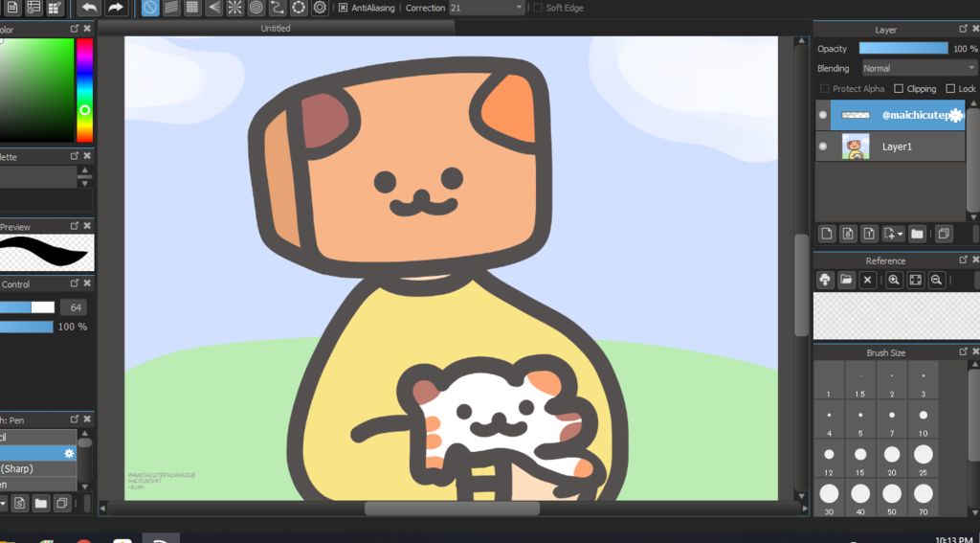980x543 pixels.
Task: Create a new layer folder
Action: [917, 234]
